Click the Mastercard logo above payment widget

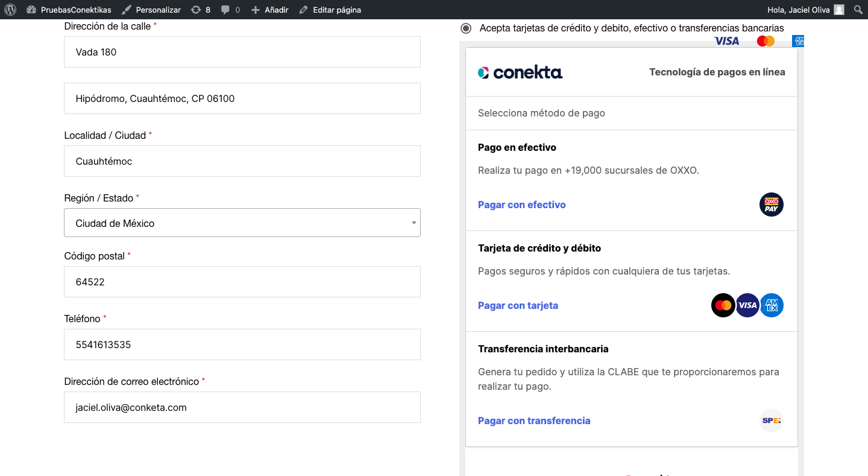coord(766,41)
